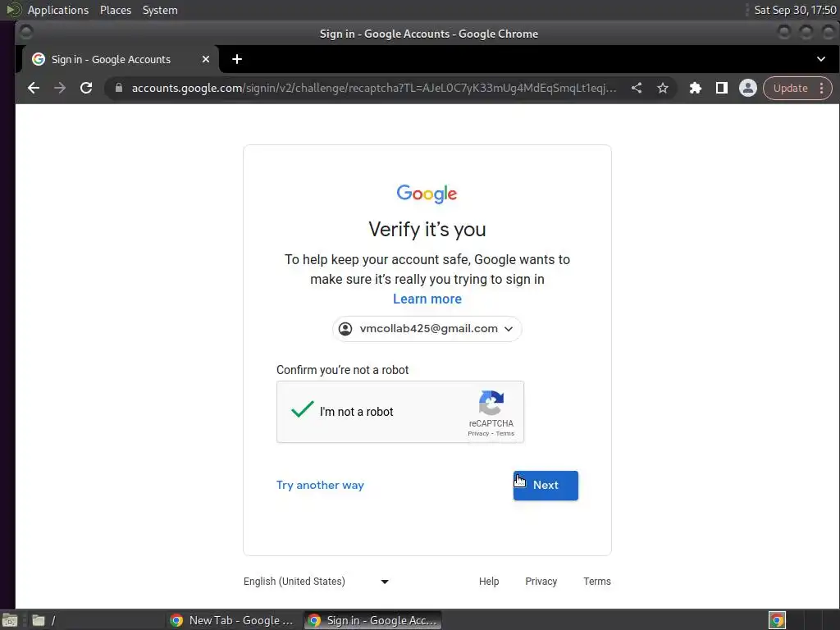Open the English (United States) language dropdown
The image size is (840, 630).
[316, 582]
